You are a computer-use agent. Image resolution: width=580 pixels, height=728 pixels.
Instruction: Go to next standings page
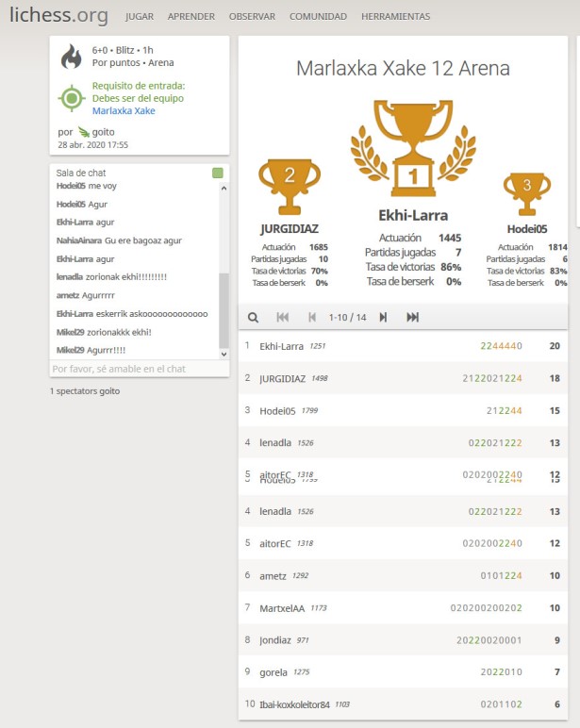click(383, 318)
